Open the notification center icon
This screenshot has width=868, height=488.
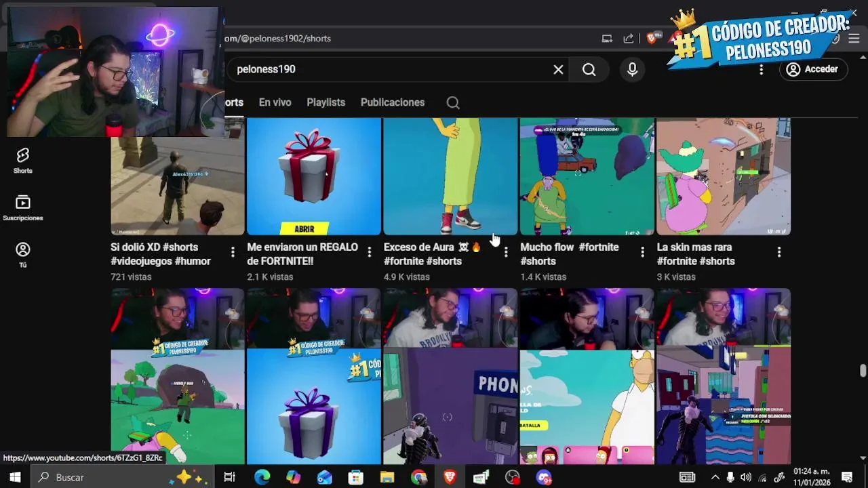pos(847,477)
